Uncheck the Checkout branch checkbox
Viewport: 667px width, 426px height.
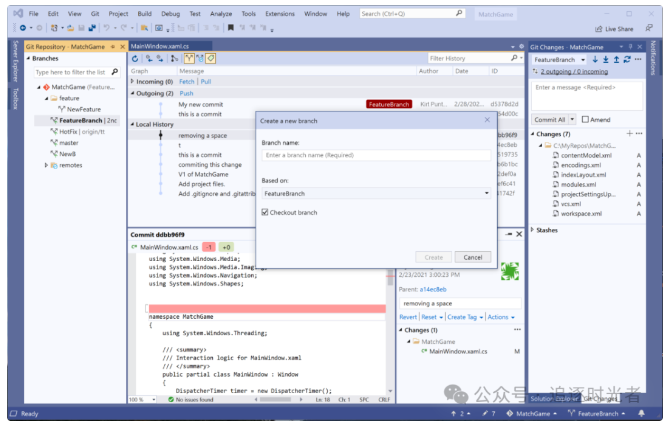point(265,212)
